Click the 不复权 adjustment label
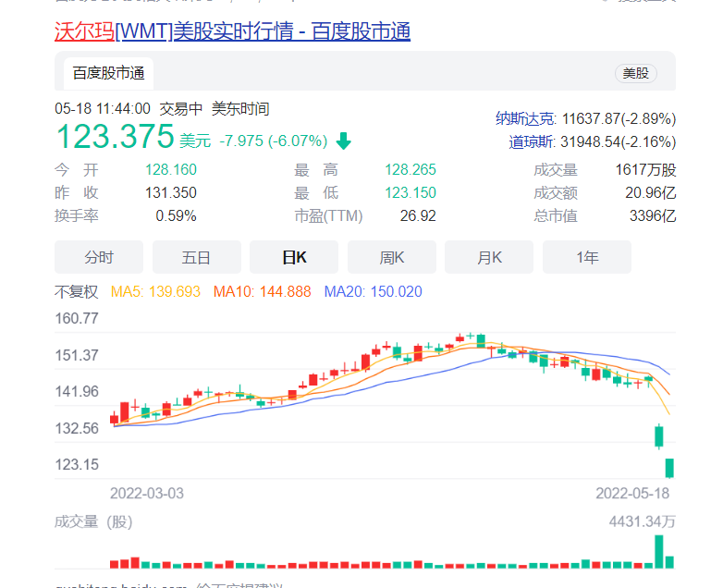This screenshot has width=723, height=588. pos(76,291)
